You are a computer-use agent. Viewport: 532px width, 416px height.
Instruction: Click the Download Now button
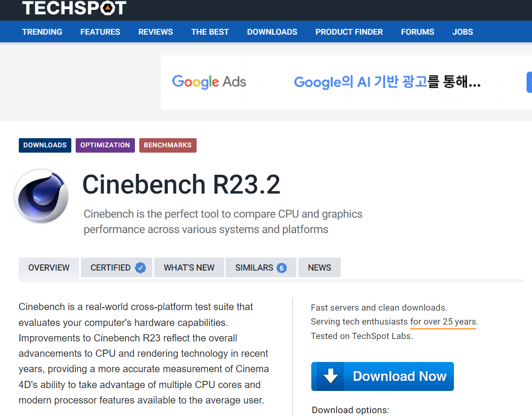[x=383, y=377]
